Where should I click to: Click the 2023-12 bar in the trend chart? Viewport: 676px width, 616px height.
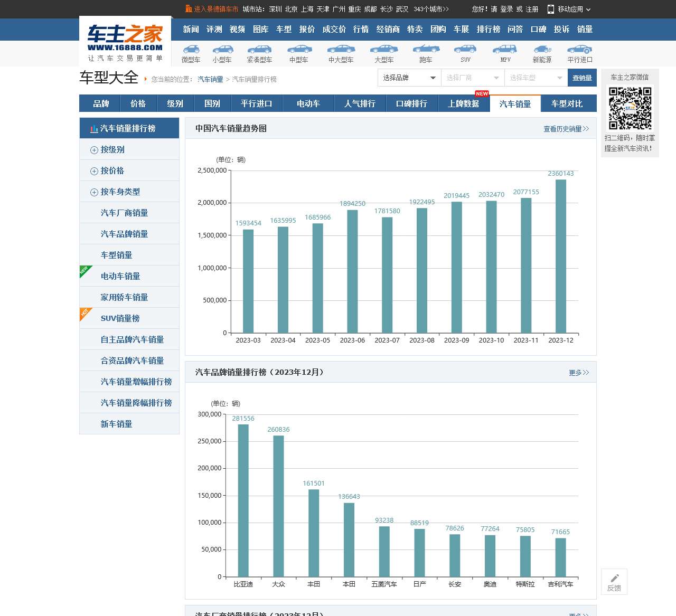coord(561,256)
